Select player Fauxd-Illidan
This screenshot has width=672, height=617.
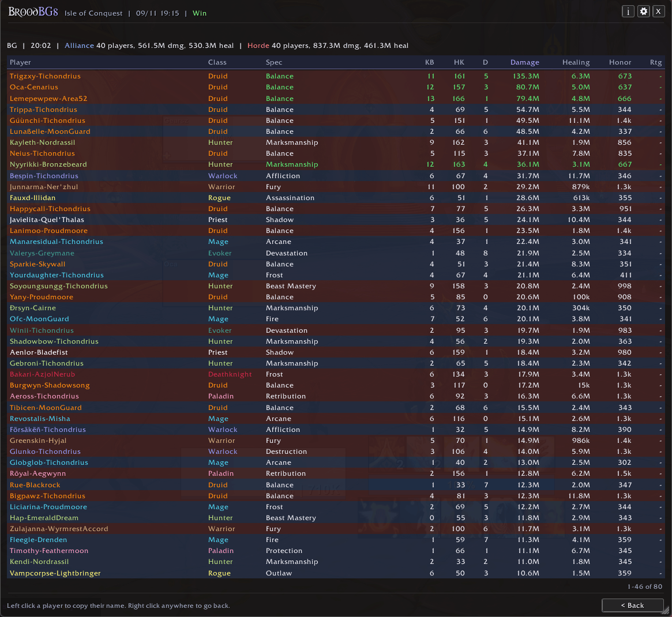(x=336, y=198)
